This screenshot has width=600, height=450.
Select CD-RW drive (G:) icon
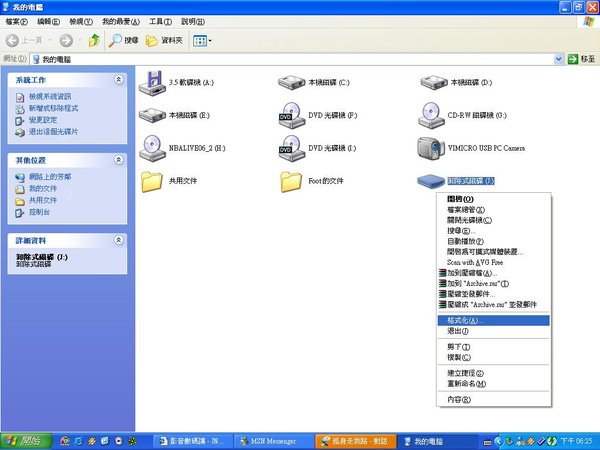point(431,115)
